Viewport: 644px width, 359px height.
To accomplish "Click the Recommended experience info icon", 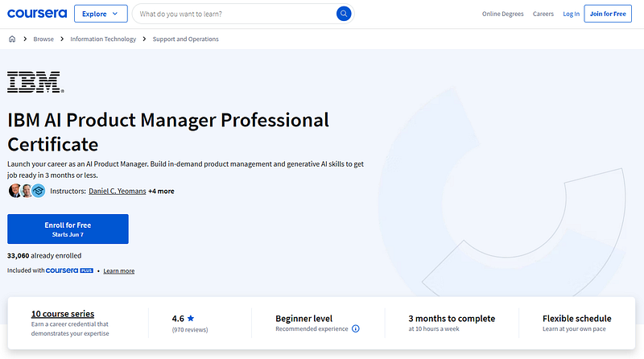I will tap(356, 328).
